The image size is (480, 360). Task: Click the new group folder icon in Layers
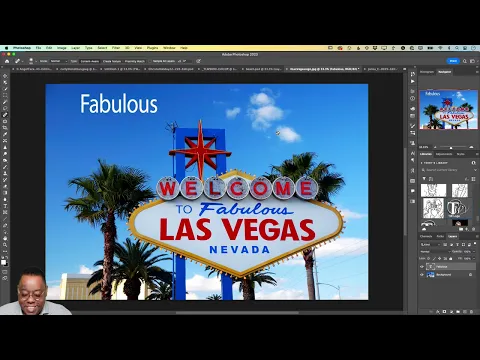[x=458, y=312]
